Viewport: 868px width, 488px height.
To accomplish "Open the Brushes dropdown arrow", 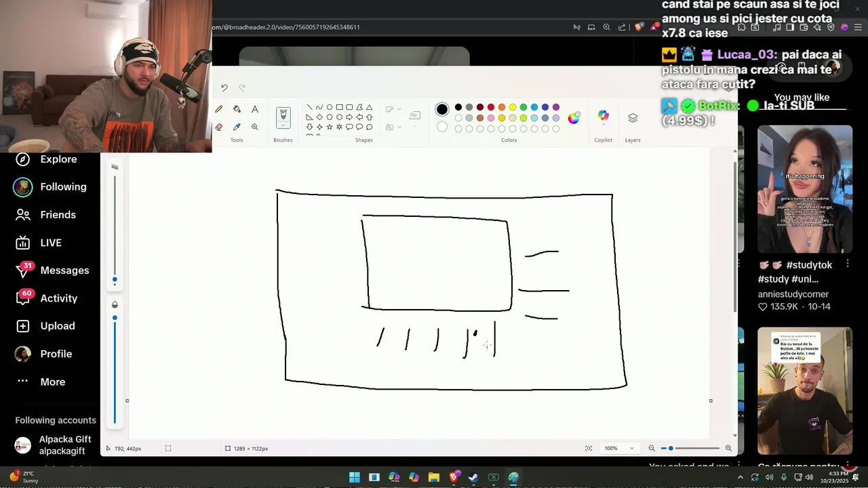I will [283, 126].
